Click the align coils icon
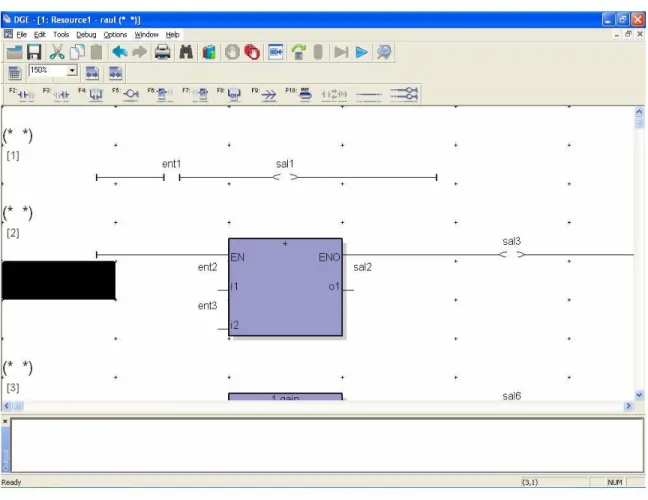The height and width of the screenshot is (500, 648). (x=404, y=94)
